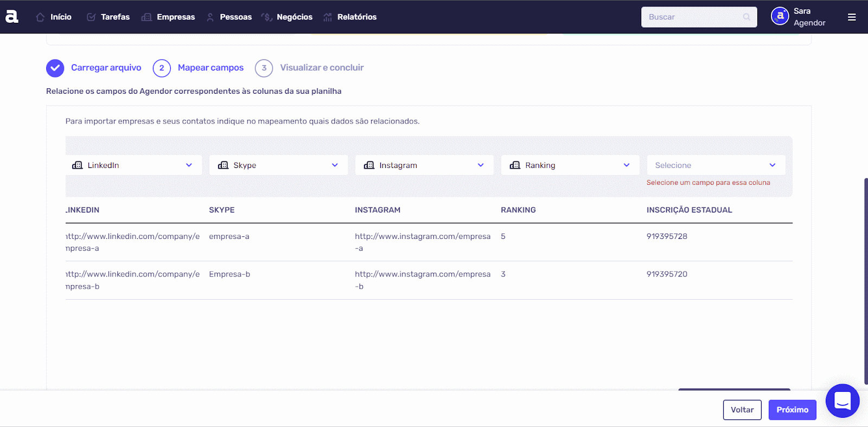868x427 pixels.
Task: Open the LinkedIn field dropdown
Action: pyautogui.click(x=134, y=165)
